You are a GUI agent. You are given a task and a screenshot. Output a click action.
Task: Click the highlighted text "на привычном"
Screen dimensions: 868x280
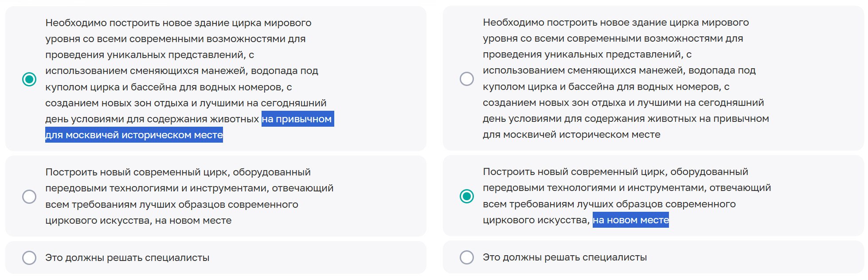(x=297, y=119)
